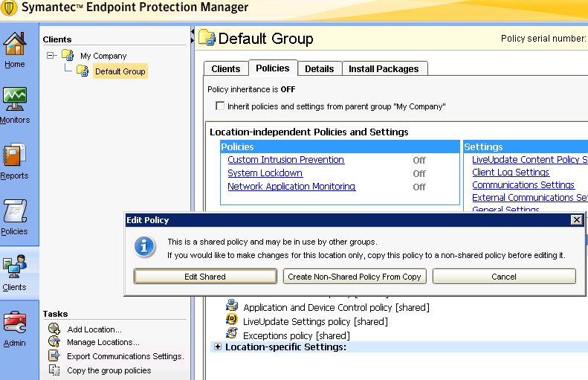
Task: Open the Policies sidebar icon
Action: click(x=15, y=210)
